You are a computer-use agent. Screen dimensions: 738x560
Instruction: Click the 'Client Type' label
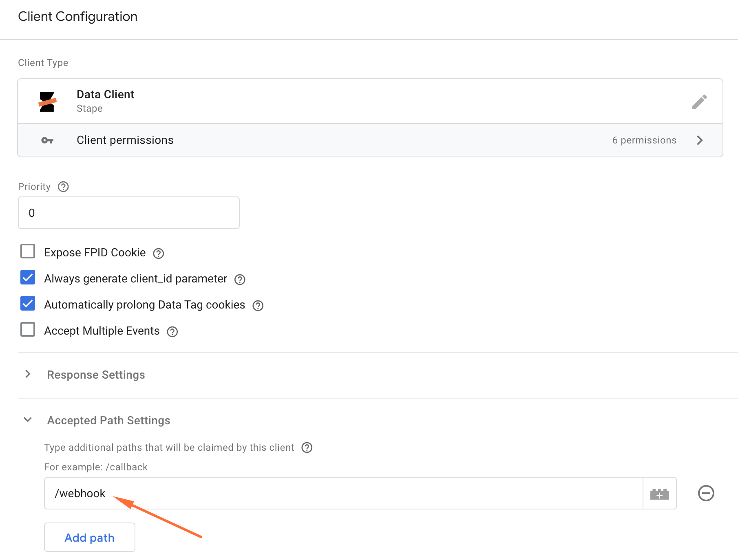[43, 63]
